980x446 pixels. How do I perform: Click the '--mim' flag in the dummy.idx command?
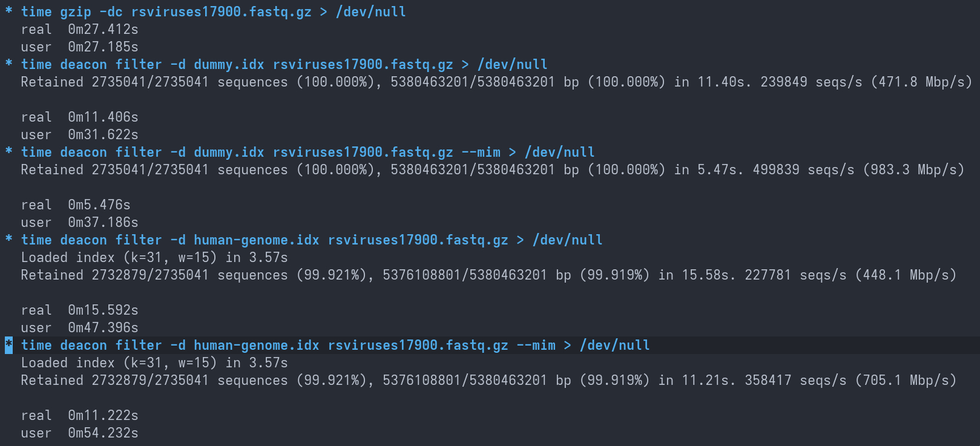(x=481, y=152)
